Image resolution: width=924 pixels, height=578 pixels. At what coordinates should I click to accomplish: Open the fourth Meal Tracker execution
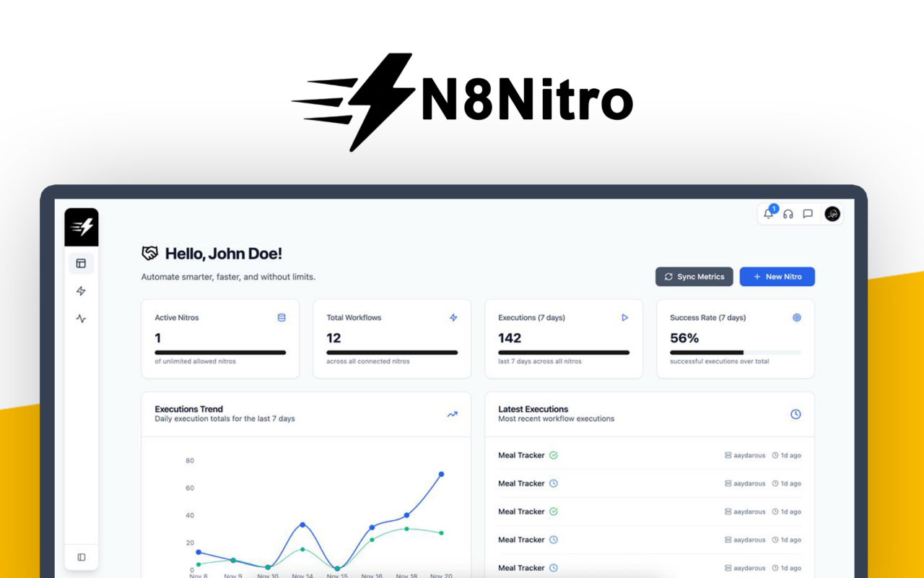pyautogui.click(x=650, y=540)
